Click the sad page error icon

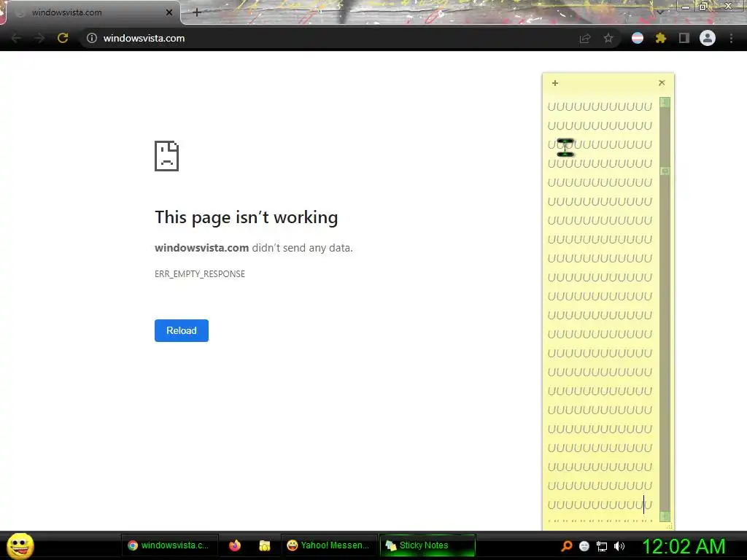click(167, 156)
